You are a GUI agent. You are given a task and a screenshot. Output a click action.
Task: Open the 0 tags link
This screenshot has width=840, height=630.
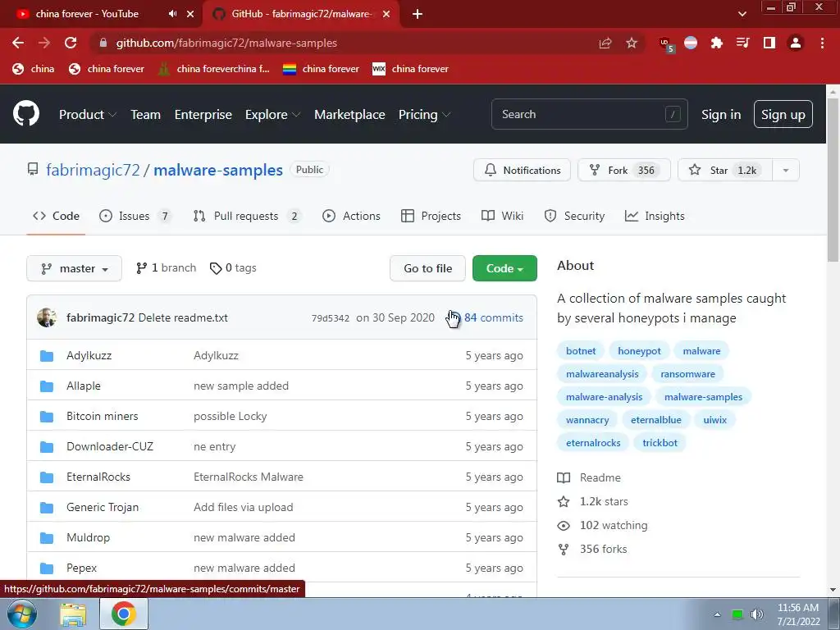233,268
